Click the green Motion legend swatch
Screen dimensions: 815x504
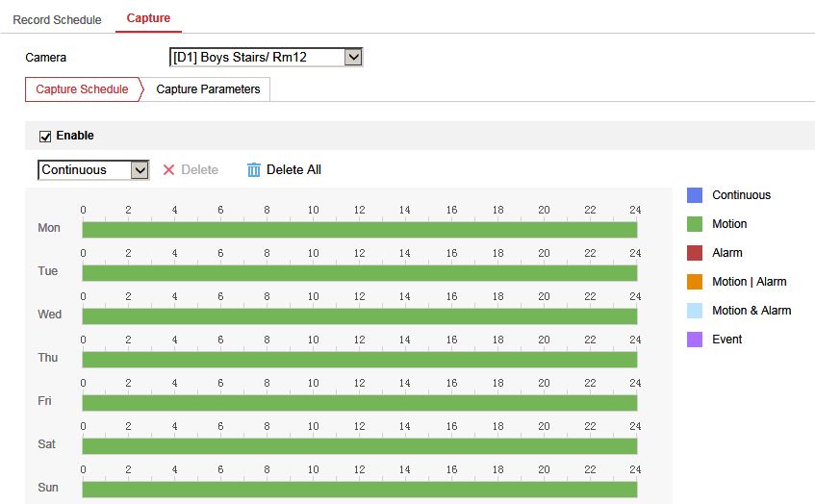click(695, 224)
